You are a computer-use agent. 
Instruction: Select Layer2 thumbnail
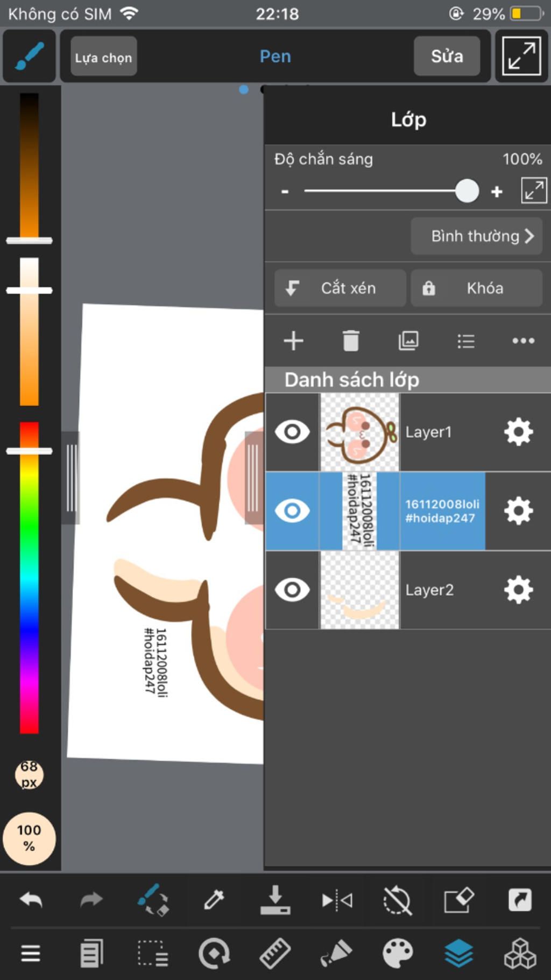tap(360, 590)
